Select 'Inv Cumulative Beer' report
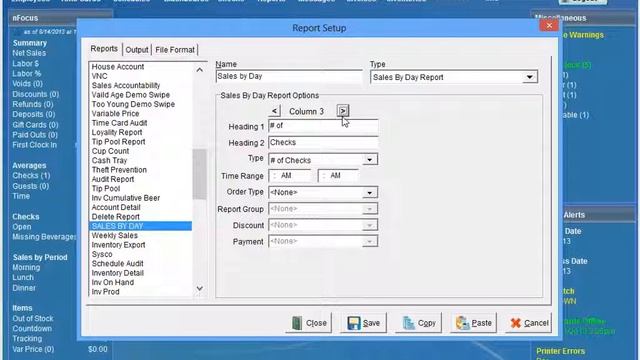Image resolution: width=640 pixels, height=360 pixels. pos(126,198)
